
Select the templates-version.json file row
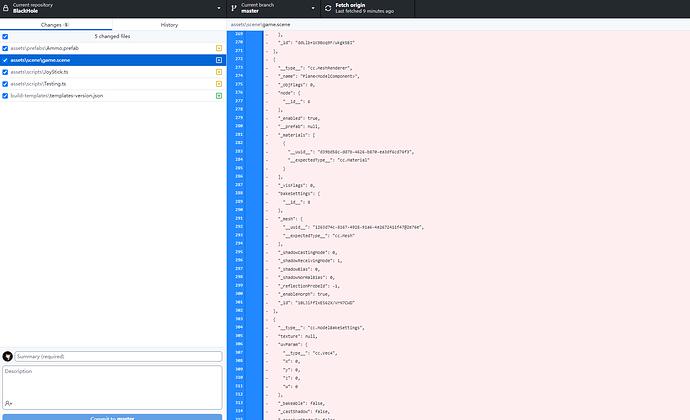[113, 96]
